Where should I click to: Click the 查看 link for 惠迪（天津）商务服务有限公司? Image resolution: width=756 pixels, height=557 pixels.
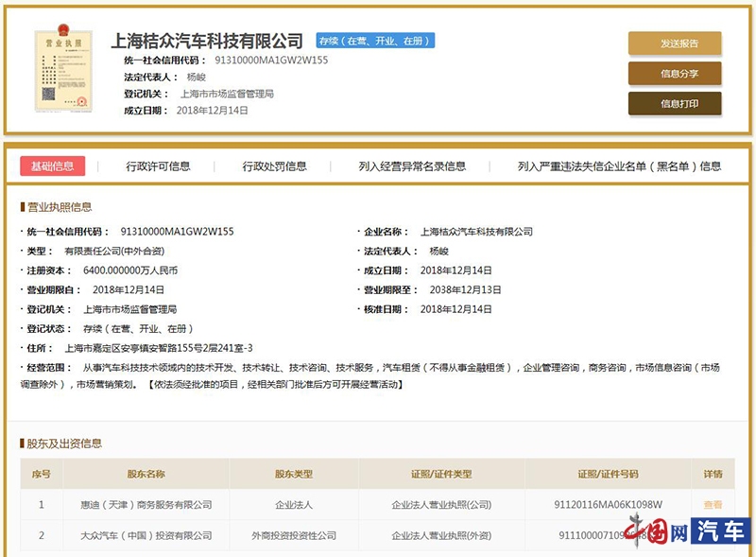(x=713, y=504)
